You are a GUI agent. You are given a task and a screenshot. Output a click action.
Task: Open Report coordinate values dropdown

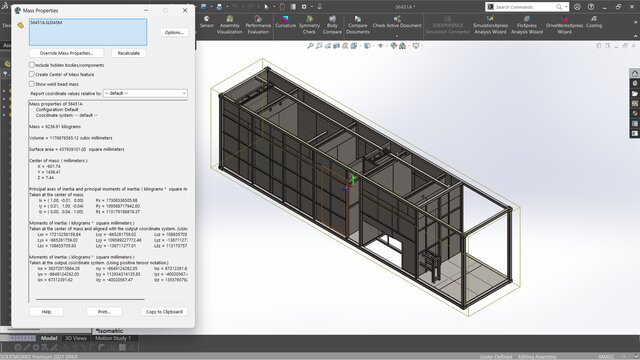click(145, 93)
